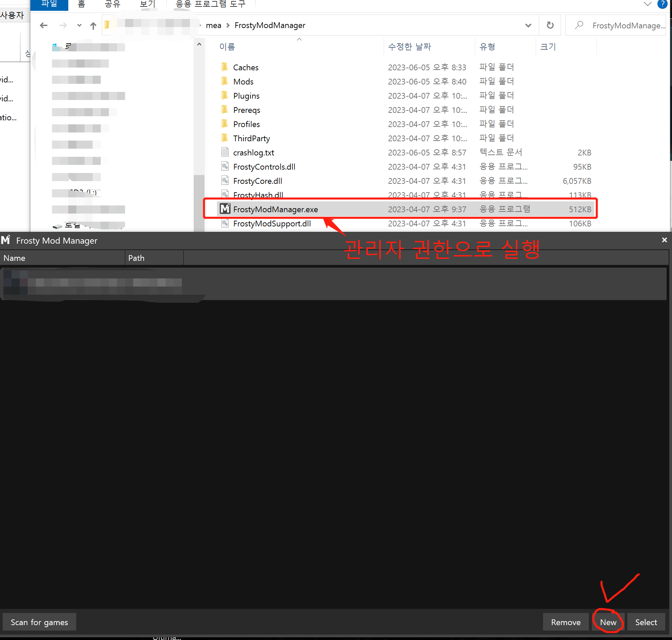Sort files by 유형 column

tap(487, 47)
